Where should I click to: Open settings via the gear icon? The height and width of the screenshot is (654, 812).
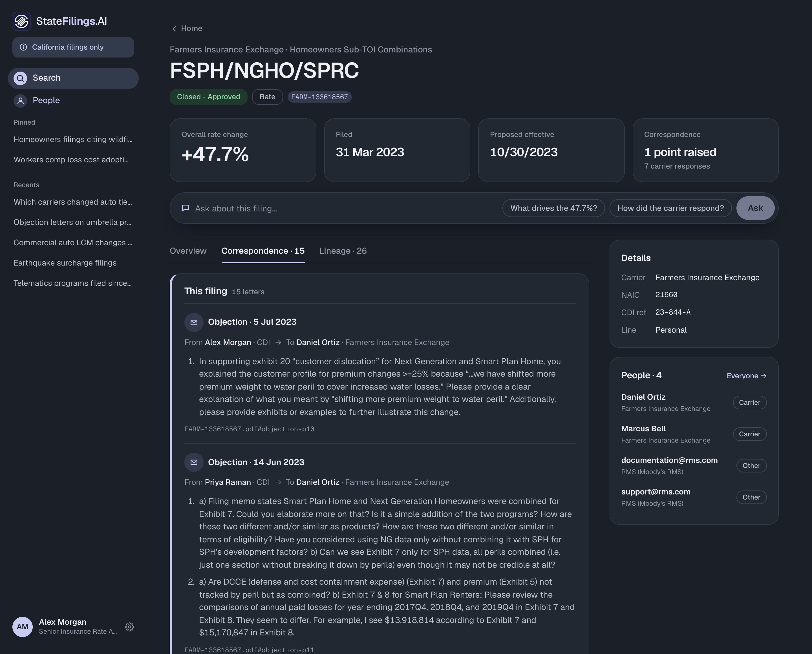(130, 626)
